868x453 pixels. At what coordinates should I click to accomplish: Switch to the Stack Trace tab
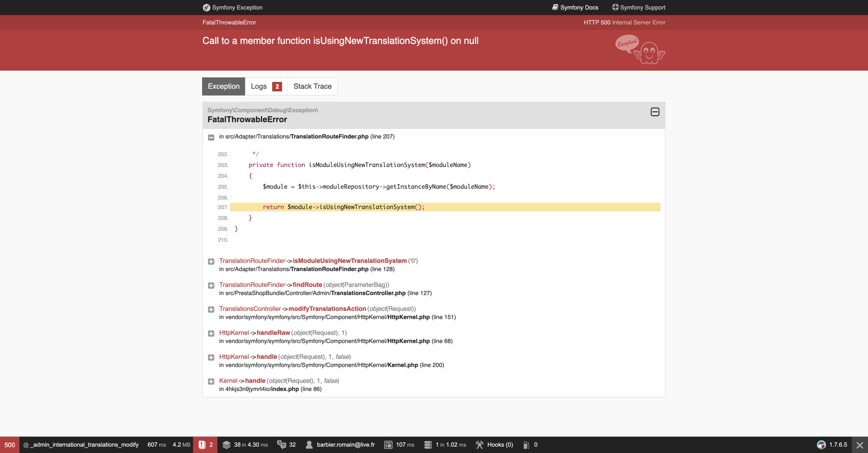click(x=312, y=86)
